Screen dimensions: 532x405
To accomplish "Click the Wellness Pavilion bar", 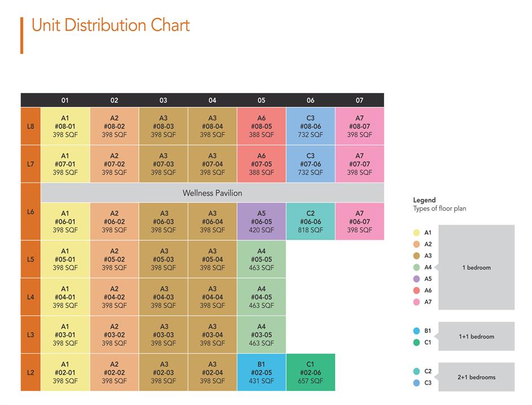I will [212, 193].
